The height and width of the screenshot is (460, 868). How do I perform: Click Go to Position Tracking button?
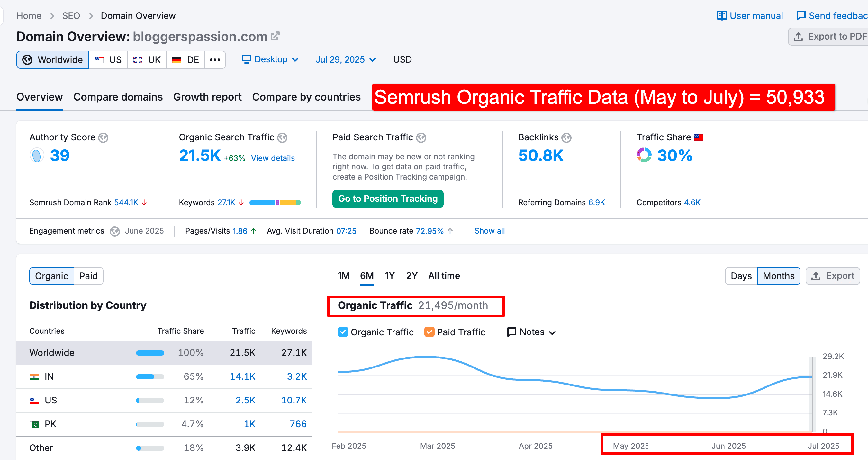[388, 199]
